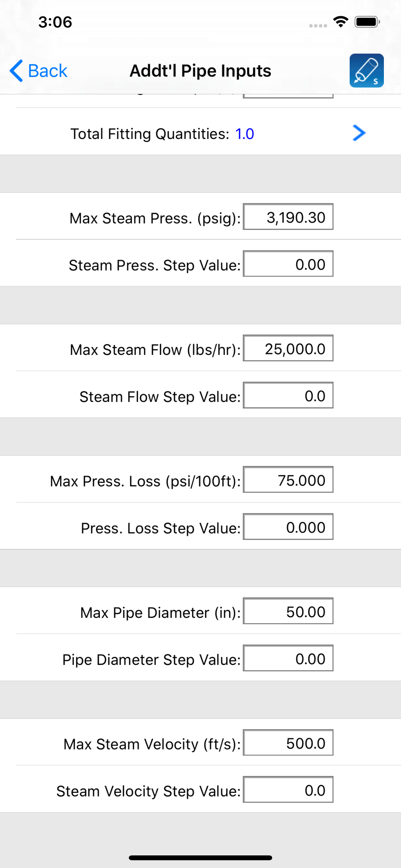Edit Steam Press. Step Value field
Screen dimensions: 401x868
click(x=288, y=263)
